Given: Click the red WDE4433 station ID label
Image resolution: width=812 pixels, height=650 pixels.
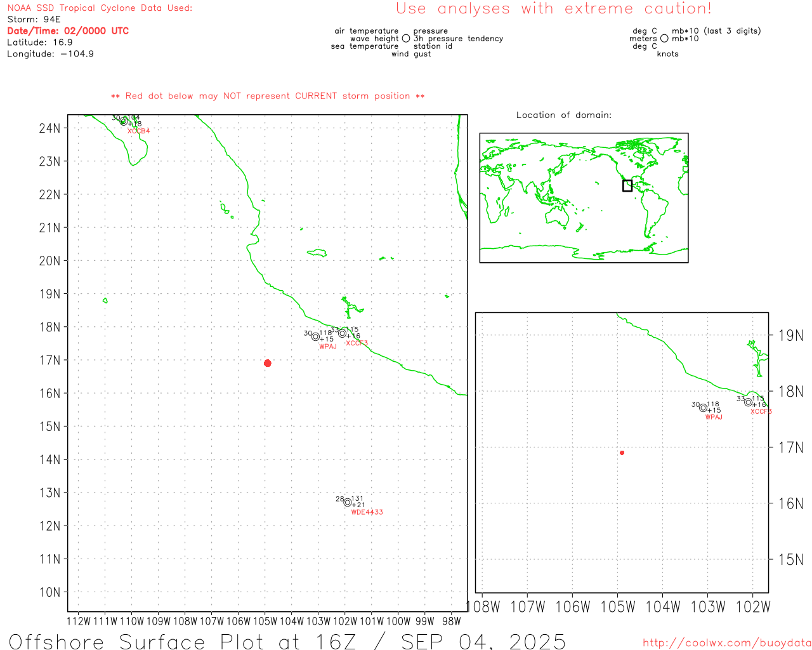Looking at the screenshot, I should (367, 512).
